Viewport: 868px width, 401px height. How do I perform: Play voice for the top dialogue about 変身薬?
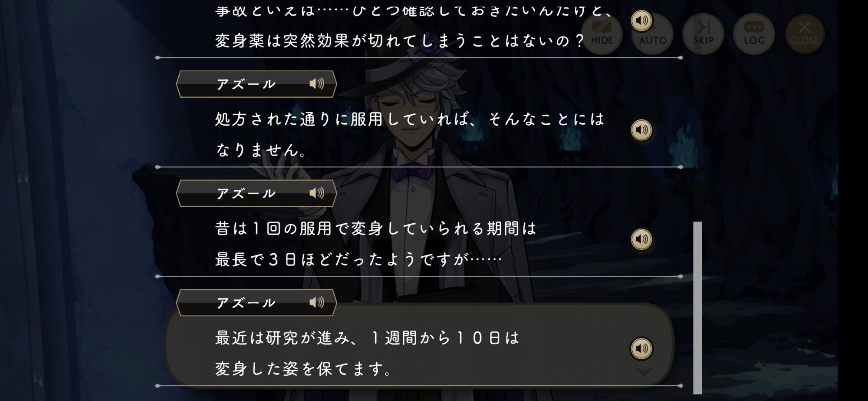coord(641,20)
